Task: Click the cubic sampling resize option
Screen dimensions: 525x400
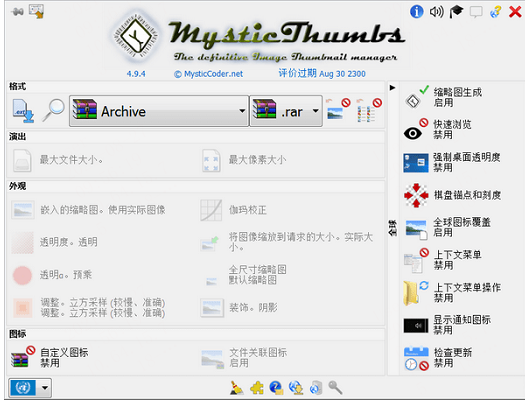Action: coord(89,308)
